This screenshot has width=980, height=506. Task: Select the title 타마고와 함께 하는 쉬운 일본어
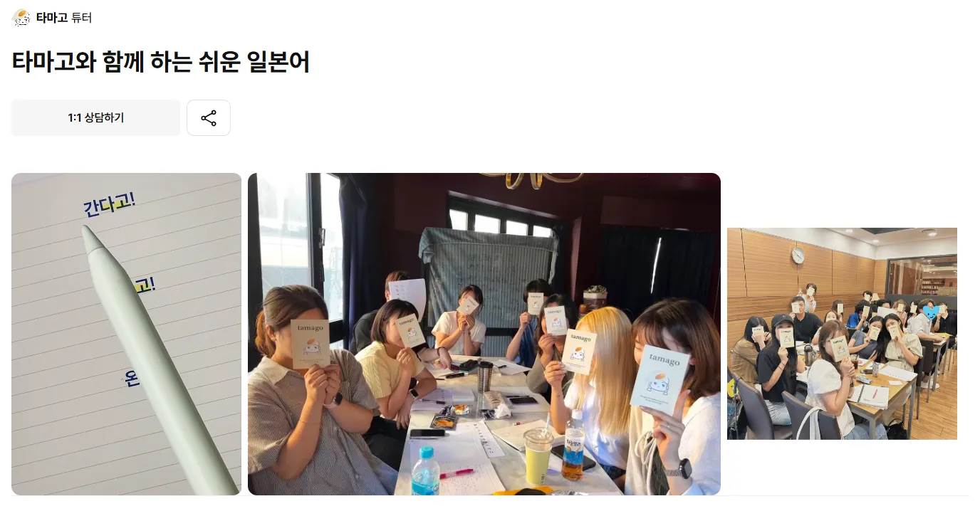tap(161, 63)
